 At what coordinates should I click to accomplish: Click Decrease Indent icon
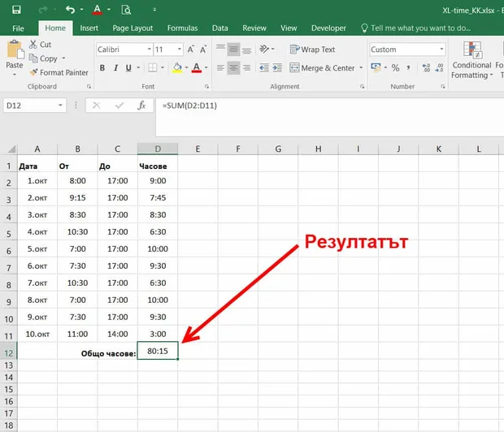[264, 67]
